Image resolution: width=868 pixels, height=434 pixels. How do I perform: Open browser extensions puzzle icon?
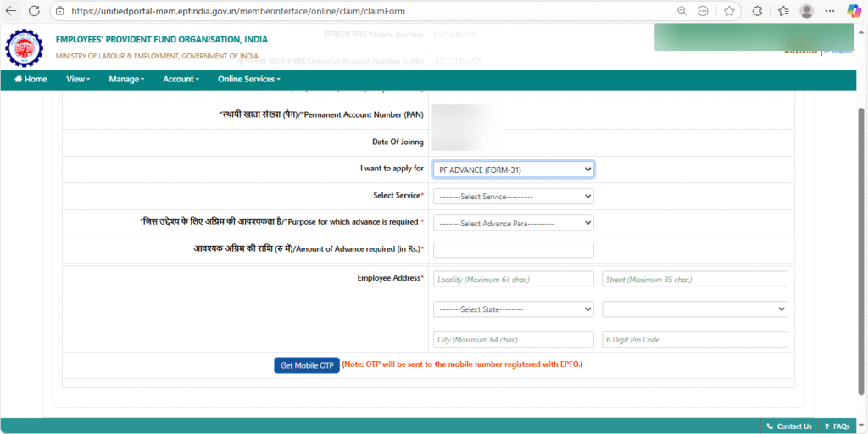click(758, 10)
